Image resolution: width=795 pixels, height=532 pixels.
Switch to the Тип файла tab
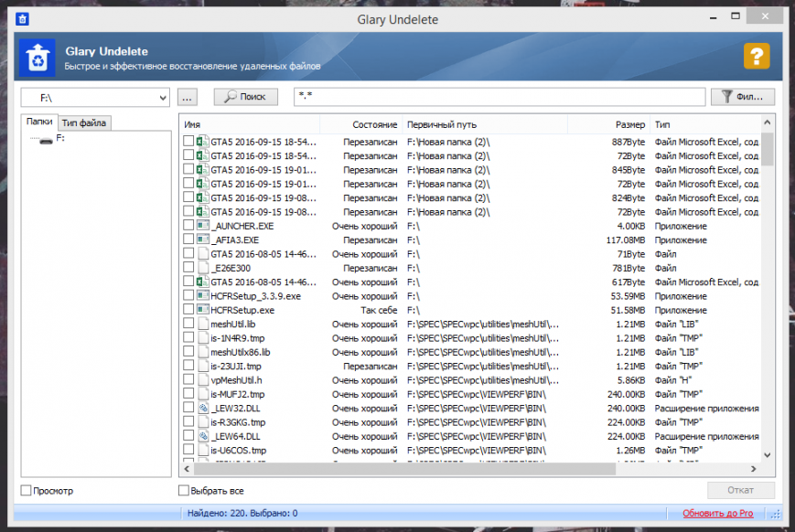click(x=84, y=122)
